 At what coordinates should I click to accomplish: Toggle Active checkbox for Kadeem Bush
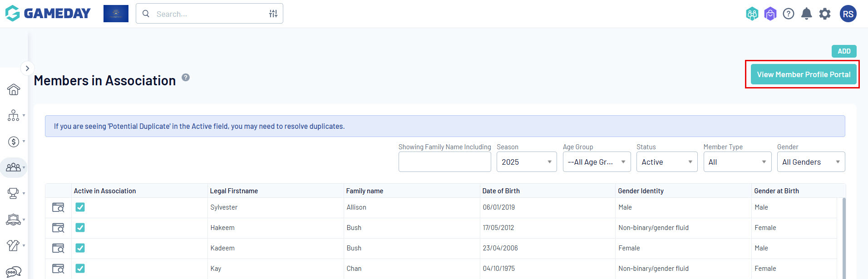pyautogui.click(x=80, y=248)
